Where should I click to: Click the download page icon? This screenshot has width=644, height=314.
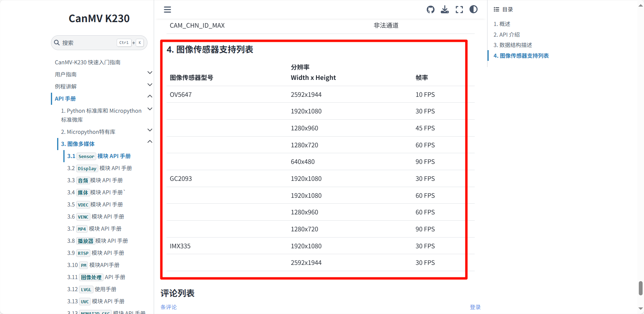coord(445,10)
